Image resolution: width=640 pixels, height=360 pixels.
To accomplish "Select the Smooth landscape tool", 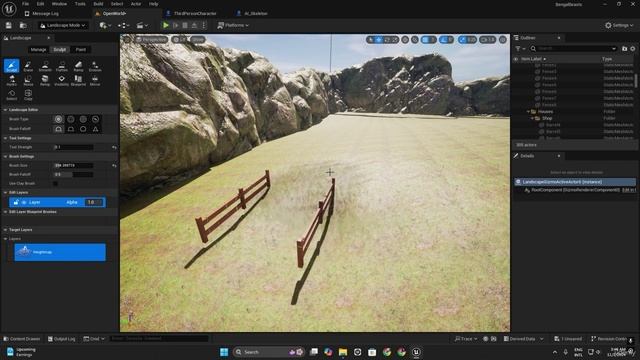I will 45,66.
